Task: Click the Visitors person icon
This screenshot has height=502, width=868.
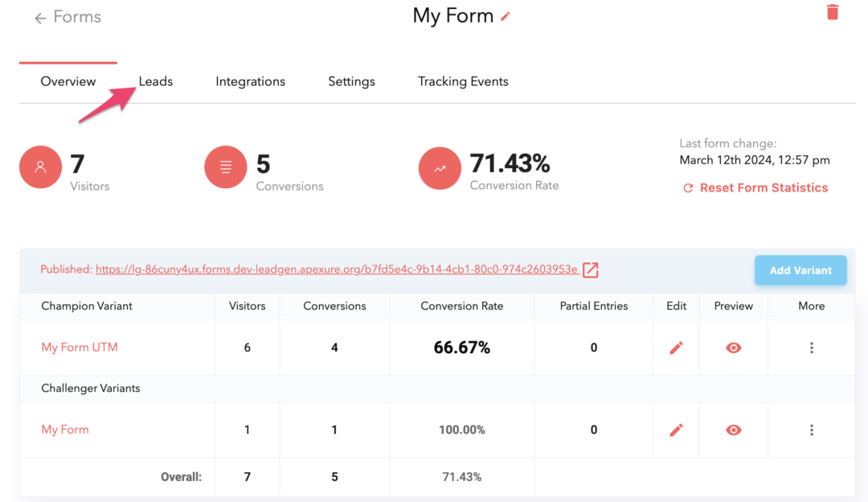Action: 40,167
